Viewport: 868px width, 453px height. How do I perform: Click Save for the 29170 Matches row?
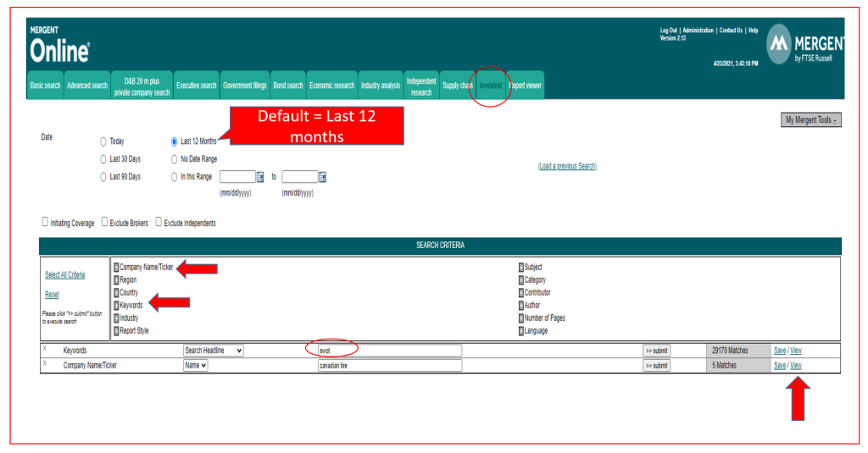[780, 351]
